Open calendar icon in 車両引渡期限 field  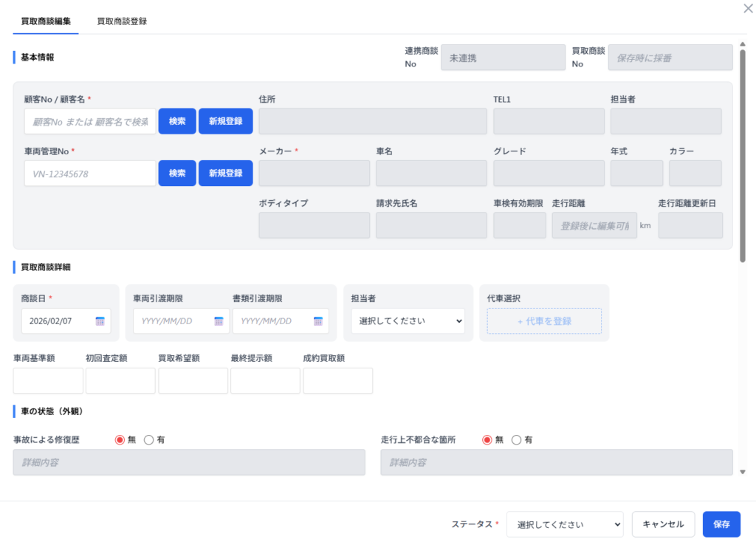(219, 321)
